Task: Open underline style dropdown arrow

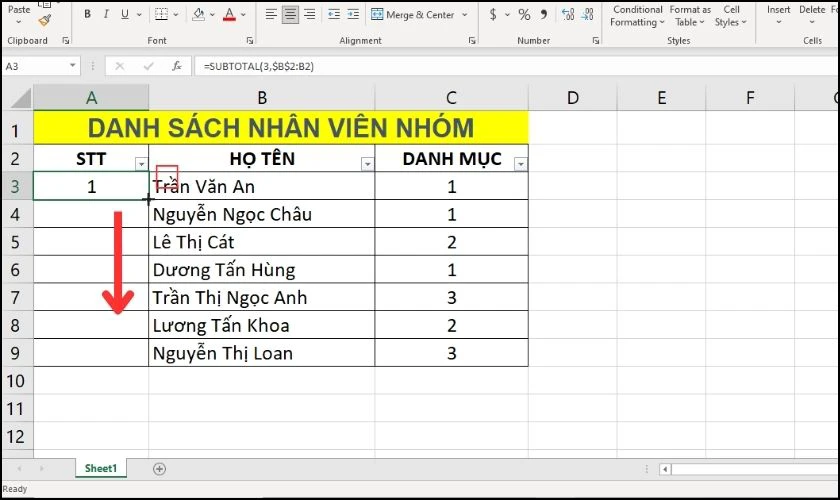Action: [x=139, y=15]
